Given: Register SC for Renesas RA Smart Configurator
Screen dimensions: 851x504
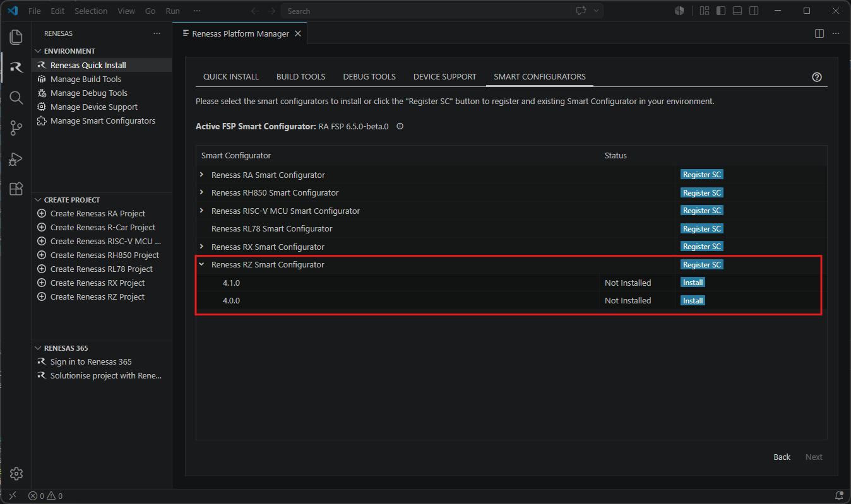Looking at the screenshot, I should click(701, 175).
